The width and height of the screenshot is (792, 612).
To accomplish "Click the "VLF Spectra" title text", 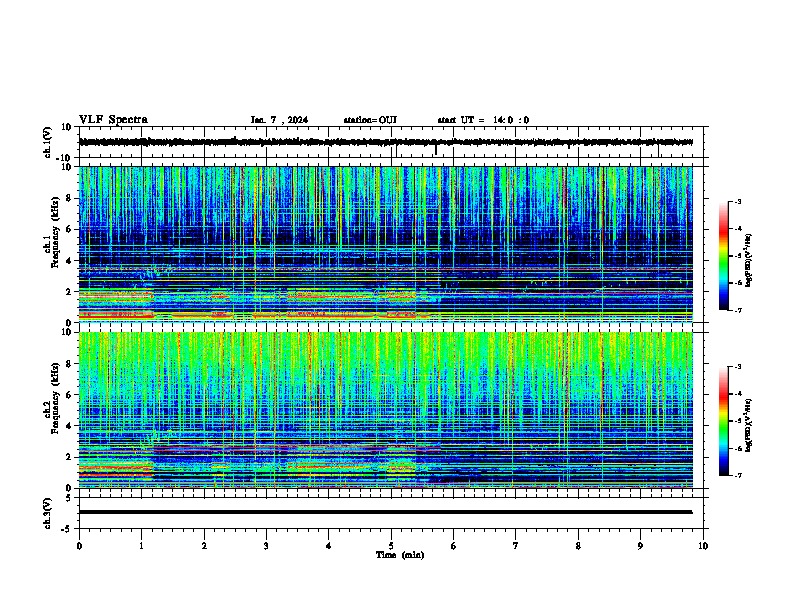I will [113, 120].
